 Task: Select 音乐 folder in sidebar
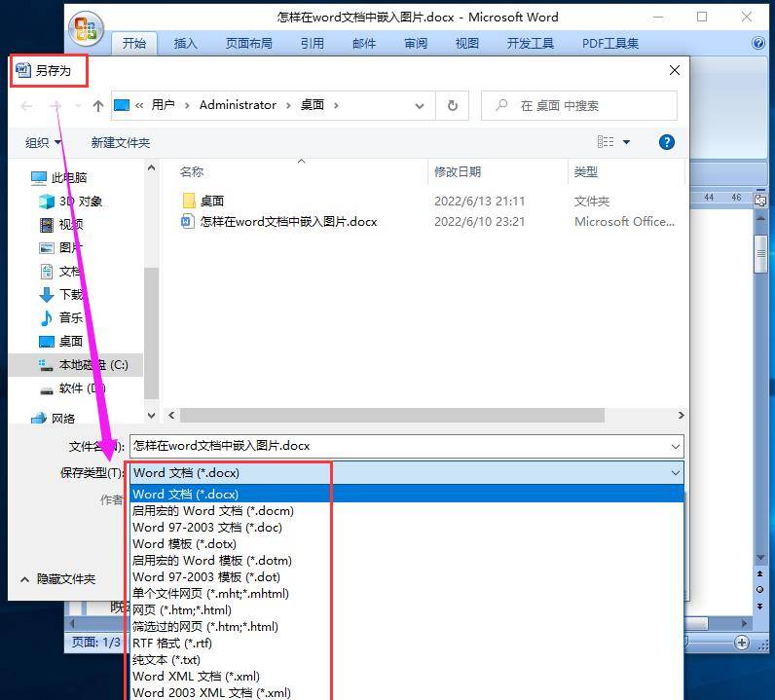click(x=61, y=317)
